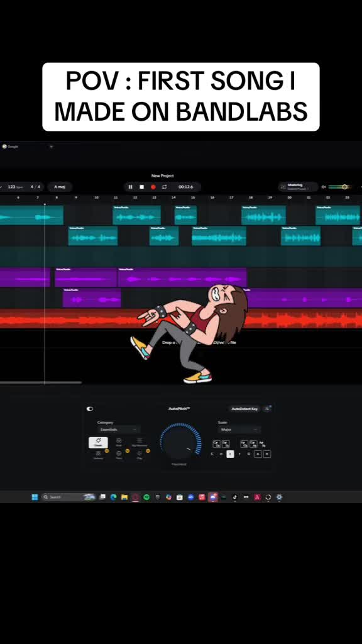Toggle the F#/Gb note key
Screen dimensions: 362x644
click(x=244, y=444)
